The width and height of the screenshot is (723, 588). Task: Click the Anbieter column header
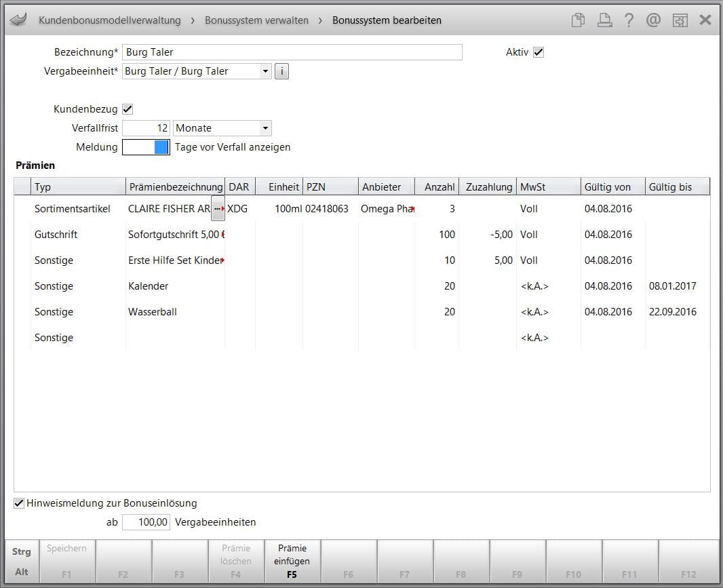tap(387, 187)
